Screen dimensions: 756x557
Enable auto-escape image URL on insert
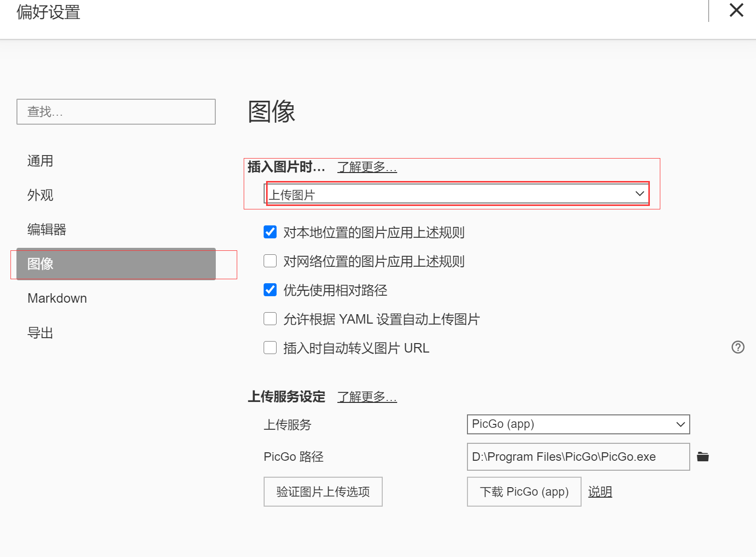click(x=270, y=348)
